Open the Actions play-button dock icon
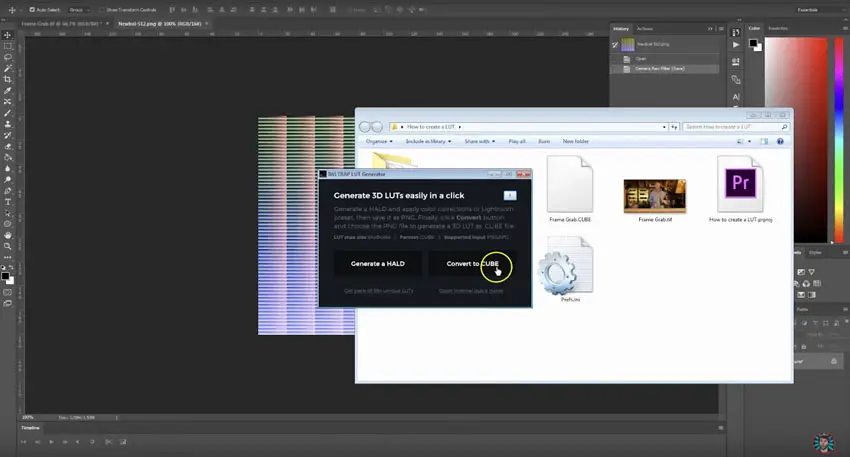850x457 pixels. (736, 45)
